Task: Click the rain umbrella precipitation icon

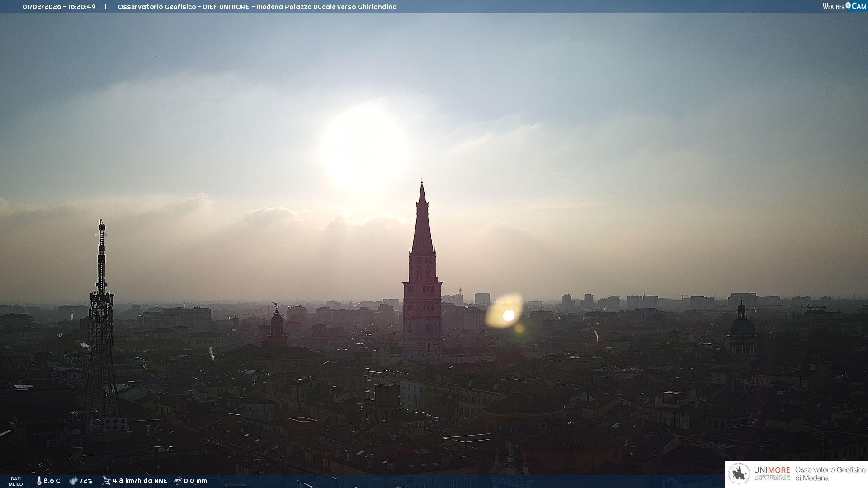Action: [178, 481]
